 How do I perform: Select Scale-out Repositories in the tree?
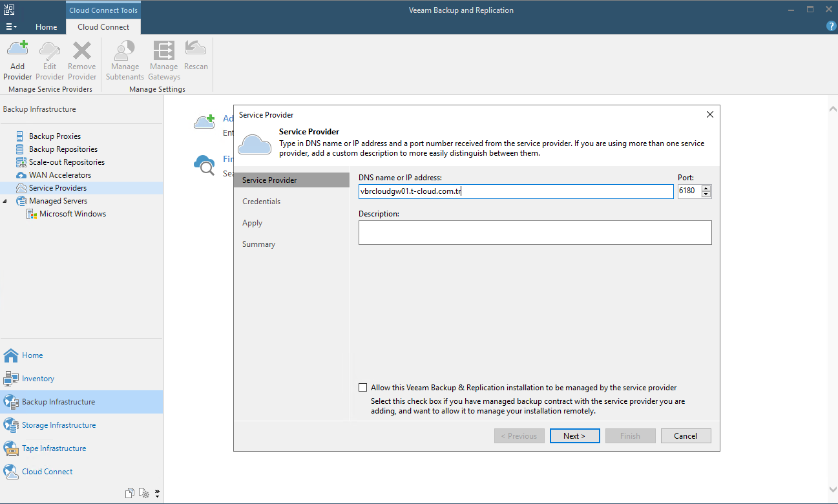67,162
